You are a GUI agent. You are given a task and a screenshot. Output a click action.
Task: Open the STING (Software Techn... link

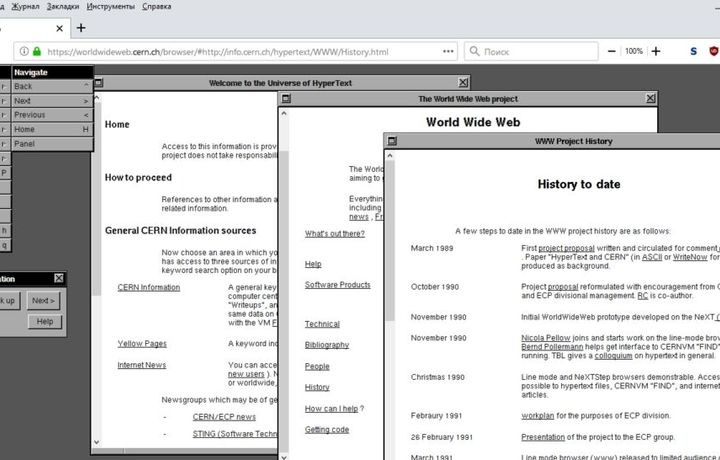(235, 434)
